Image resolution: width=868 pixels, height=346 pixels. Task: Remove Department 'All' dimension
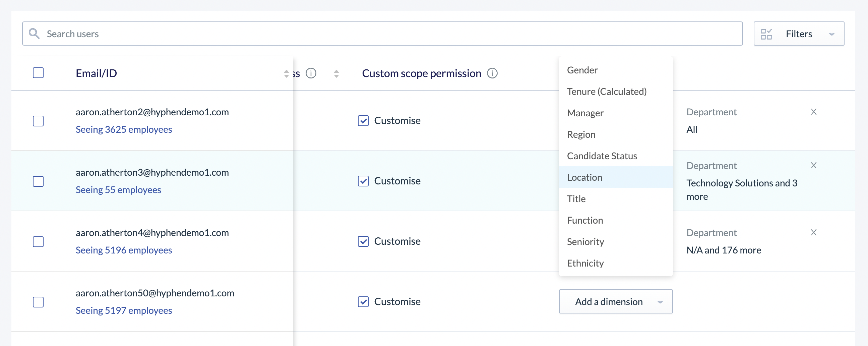(x=813, y=112)
